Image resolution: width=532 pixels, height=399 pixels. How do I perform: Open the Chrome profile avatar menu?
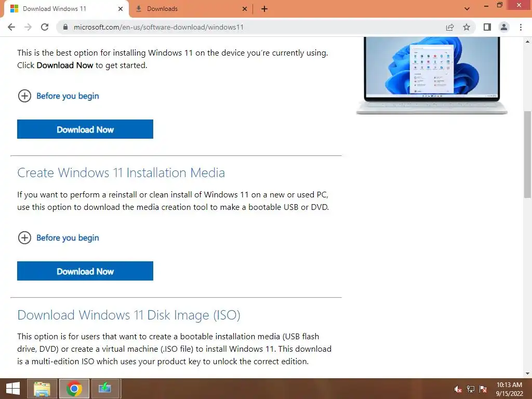504,27
